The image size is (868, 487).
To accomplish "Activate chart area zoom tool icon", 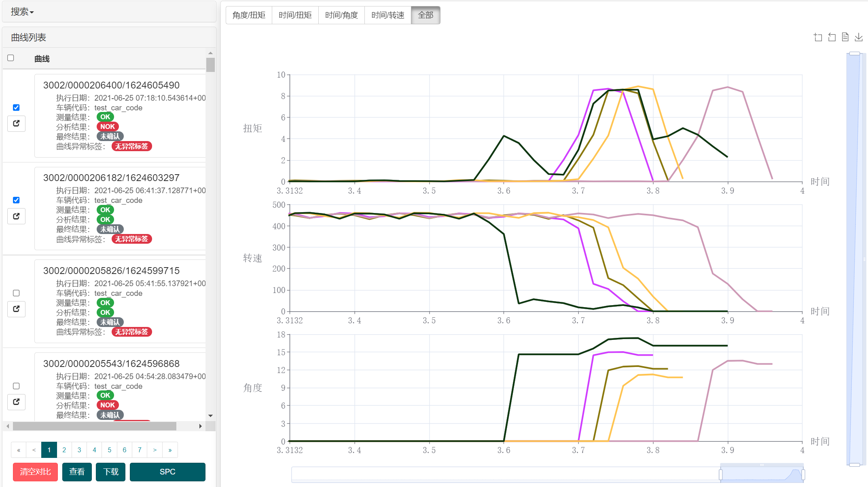I will (818, 37).
